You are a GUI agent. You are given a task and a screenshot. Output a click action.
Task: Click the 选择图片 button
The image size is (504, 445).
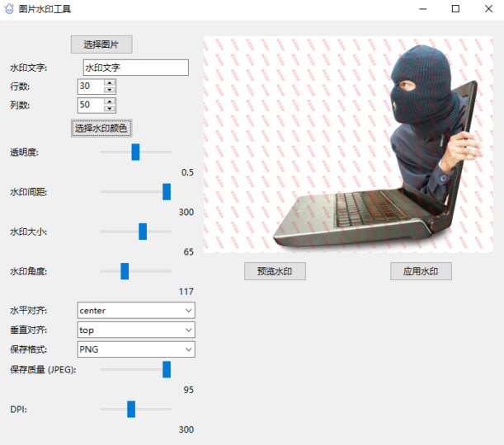coord(101,44)
